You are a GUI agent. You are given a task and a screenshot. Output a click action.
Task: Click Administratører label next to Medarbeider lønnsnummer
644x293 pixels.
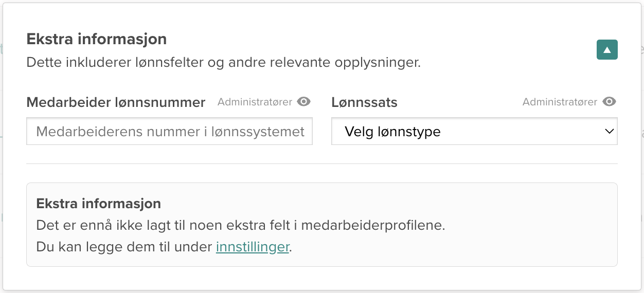(255, 102)
